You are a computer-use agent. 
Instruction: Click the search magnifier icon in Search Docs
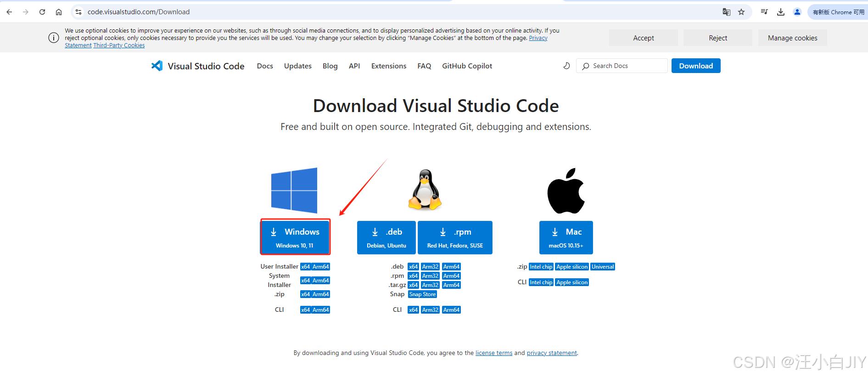tap(586, 66)
